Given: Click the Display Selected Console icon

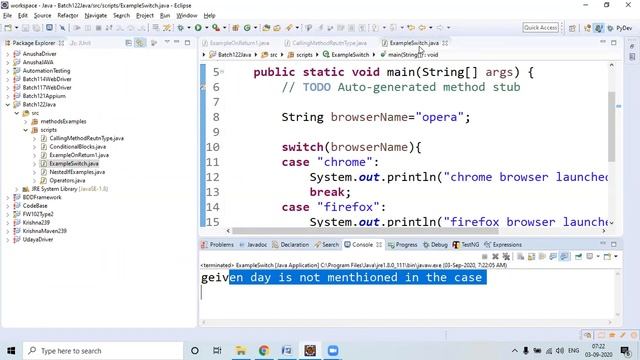Looking at the screenshot, I should tap(590, 256).
